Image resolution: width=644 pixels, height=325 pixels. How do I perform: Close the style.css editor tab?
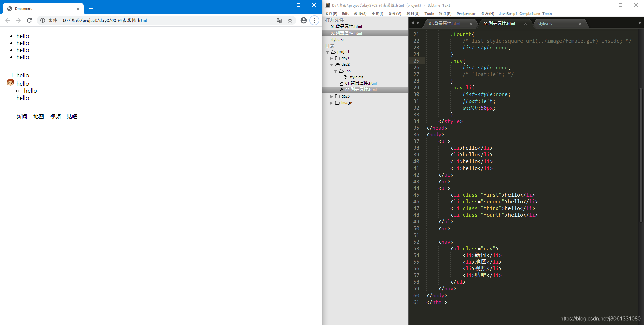point(580,24)
